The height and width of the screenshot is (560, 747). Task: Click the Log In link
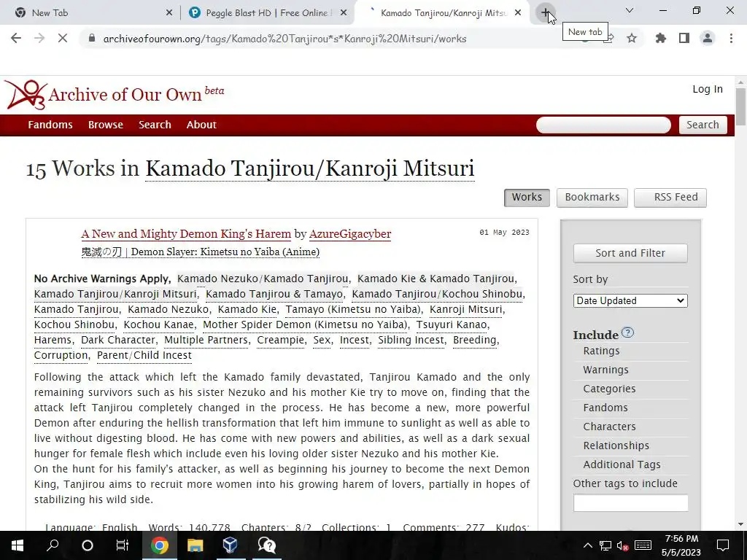point(708,89)
